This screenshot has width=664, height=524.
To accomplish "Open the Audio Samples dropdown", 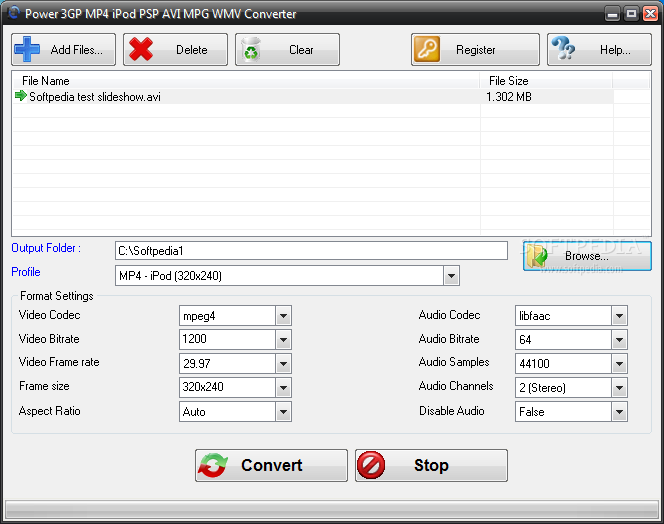I will pos(619,364).
